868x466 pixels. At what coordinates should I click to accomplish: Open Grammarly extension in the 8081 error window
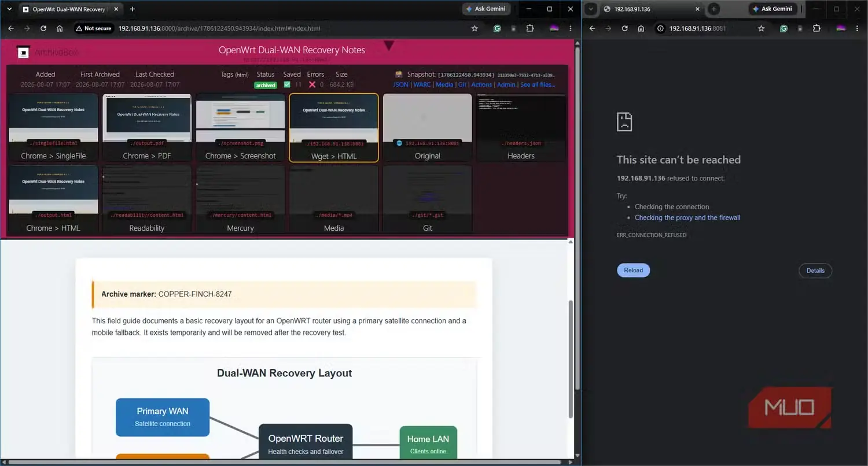[x=784, y=28]
